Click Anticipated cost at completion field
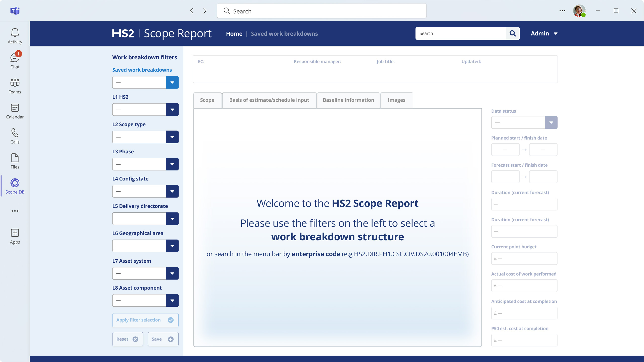This screenshot has height=362, width=644. pyautogui.click(x=524, y=313)
